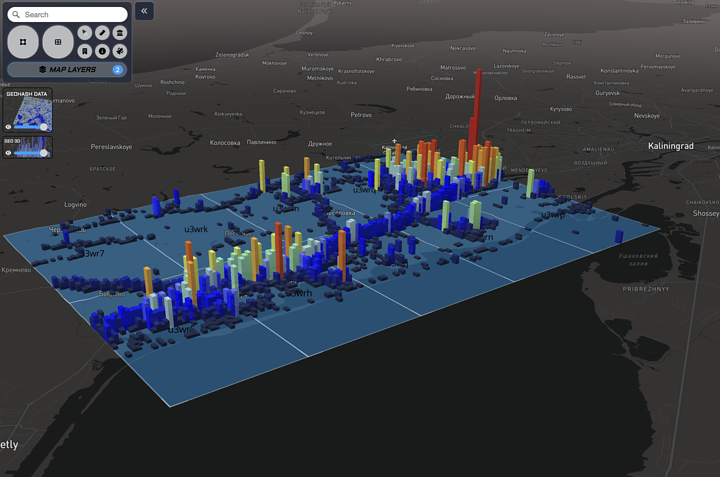The width and height of the screenshot is (720, 477).
Task: Click the Map Layers count badge
Action: click(118, 70)
